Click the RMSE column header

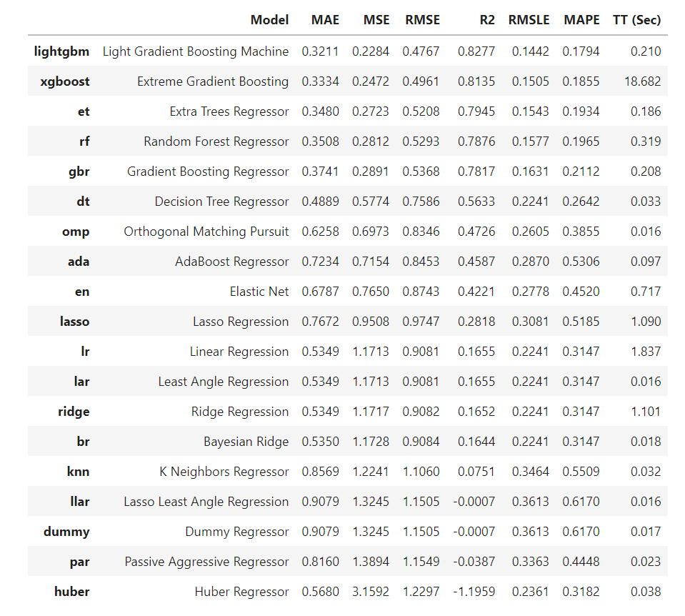point(422,20)
